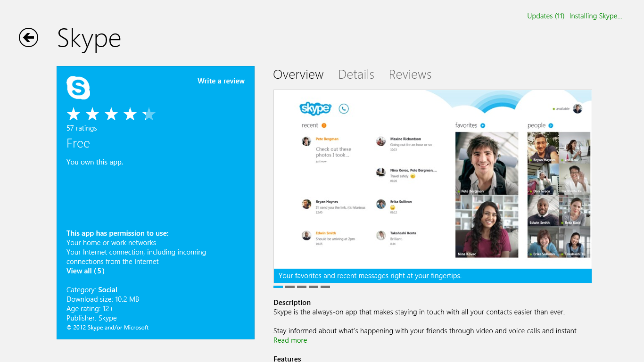This screenshot has height=362, width=644.
Task: Select the fourth screenshot indicator bar
Action: (314, 287)
